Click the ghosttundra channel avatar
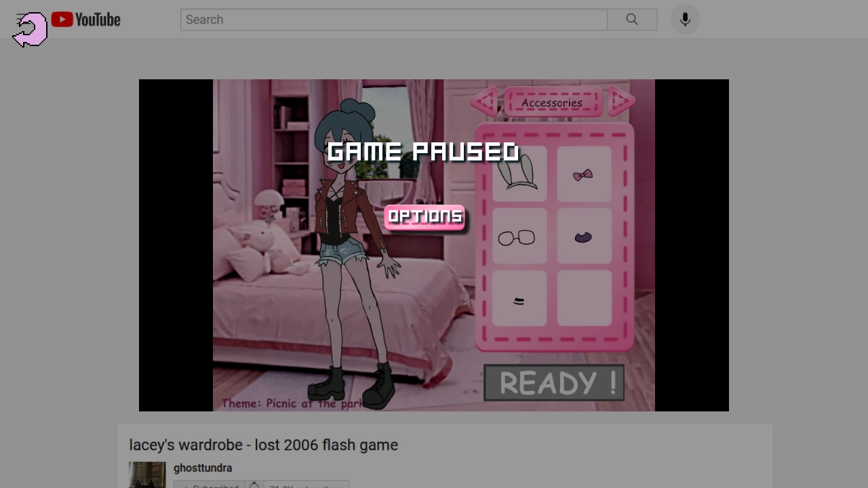Image resolution: width=868 pixels, height=488 pixels. point(147,474)
